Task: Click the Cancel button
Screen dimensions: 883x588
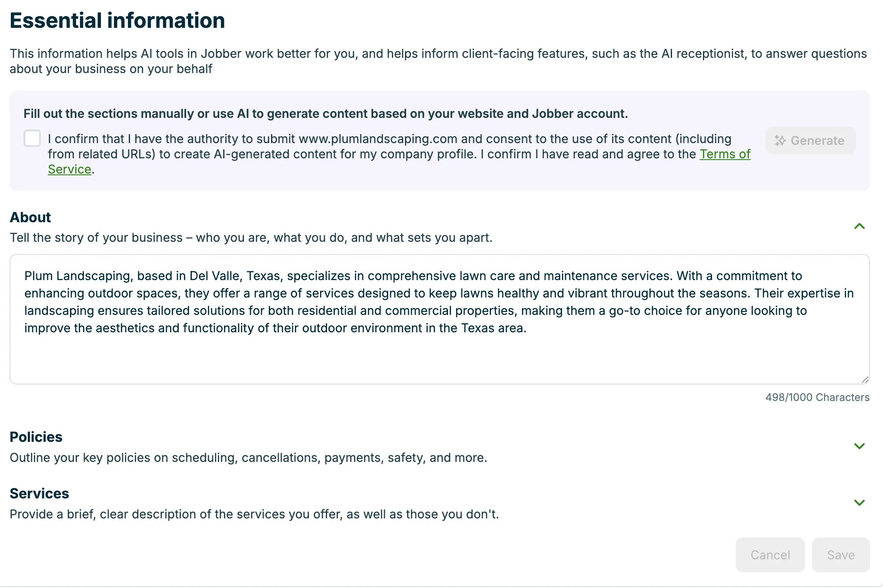Action: [x=770, y=555]
